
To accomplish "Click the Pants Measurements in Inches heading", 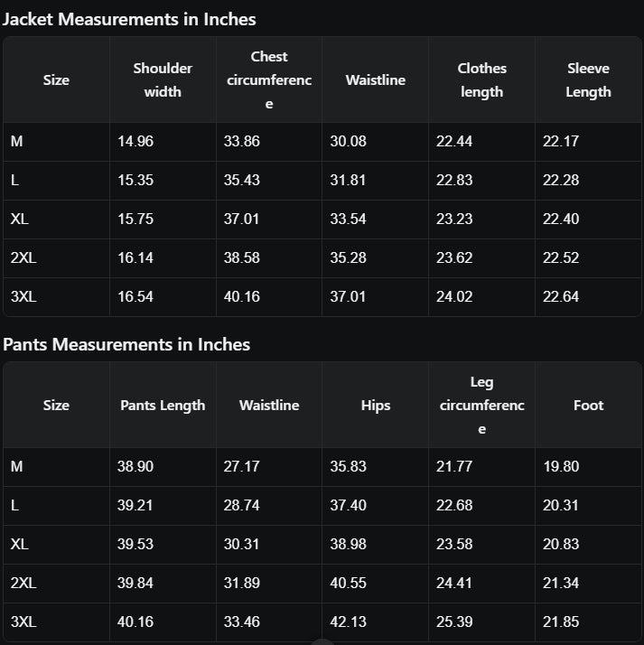I will coord(126,344).
